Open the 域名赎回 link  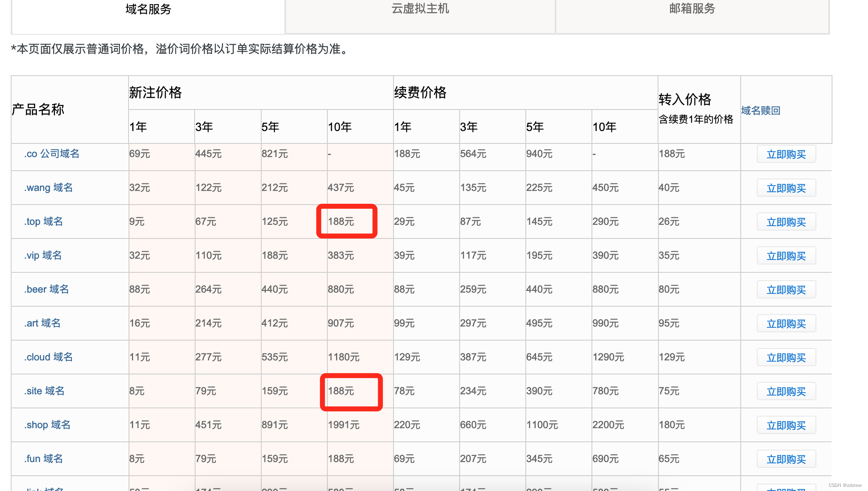pyautogui.click(x=761, y=110)
